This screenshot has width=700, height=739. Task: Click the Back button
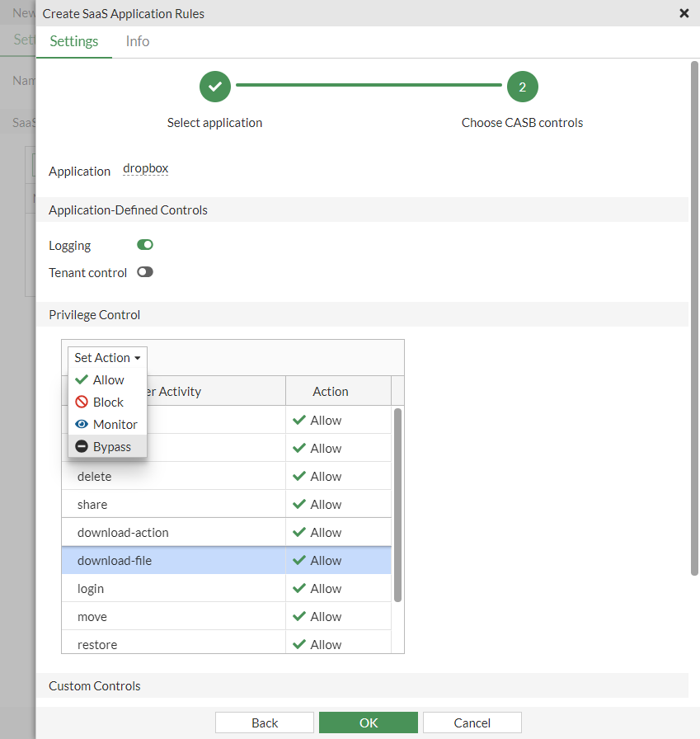click(265, 723)
